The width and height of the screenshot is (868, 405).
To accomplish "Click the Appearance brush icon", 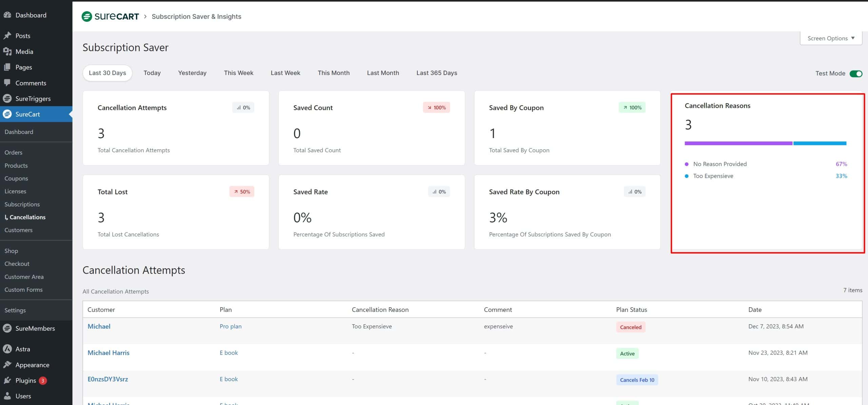I will coord(7,365).
